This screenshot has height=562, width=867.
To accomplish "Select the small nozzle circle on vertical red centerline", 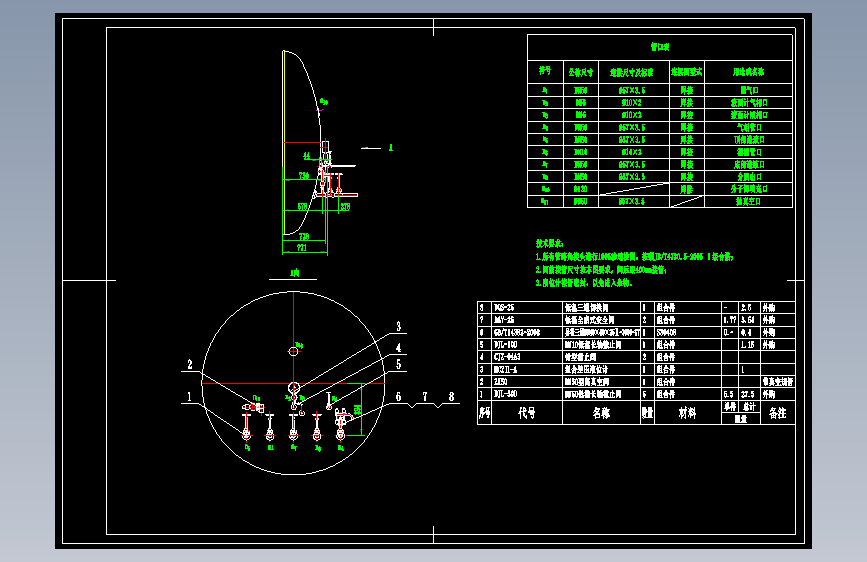I will point(294,351).
